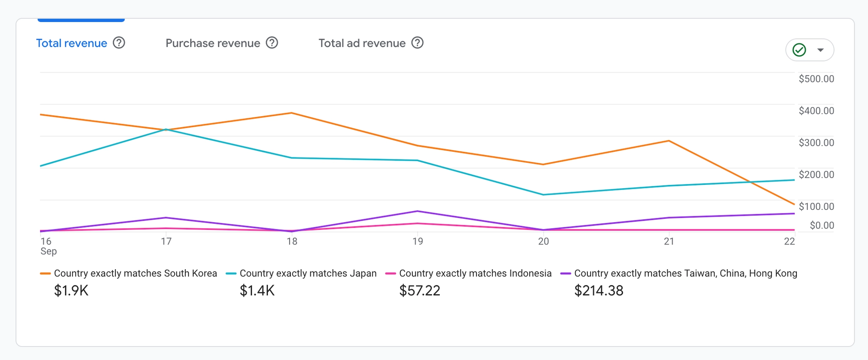Screen dimensions: 868x360
Task: Toggle the Indonesia series legend label
Action: click(475, 273)
